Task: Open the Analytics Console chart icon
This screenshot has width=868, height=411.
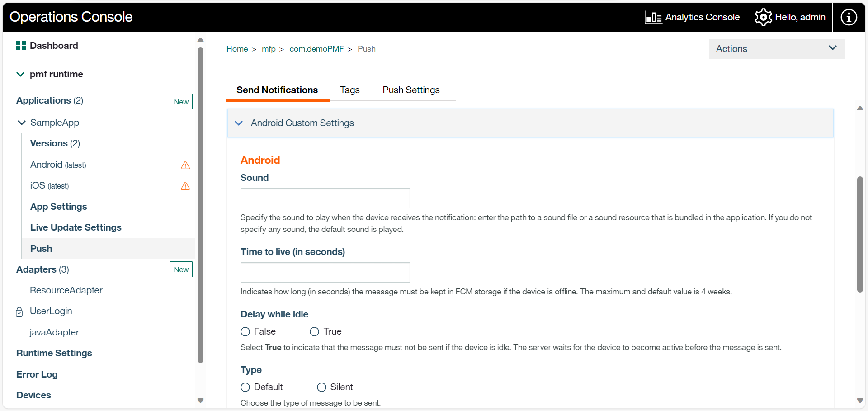Action: (653, 17)
